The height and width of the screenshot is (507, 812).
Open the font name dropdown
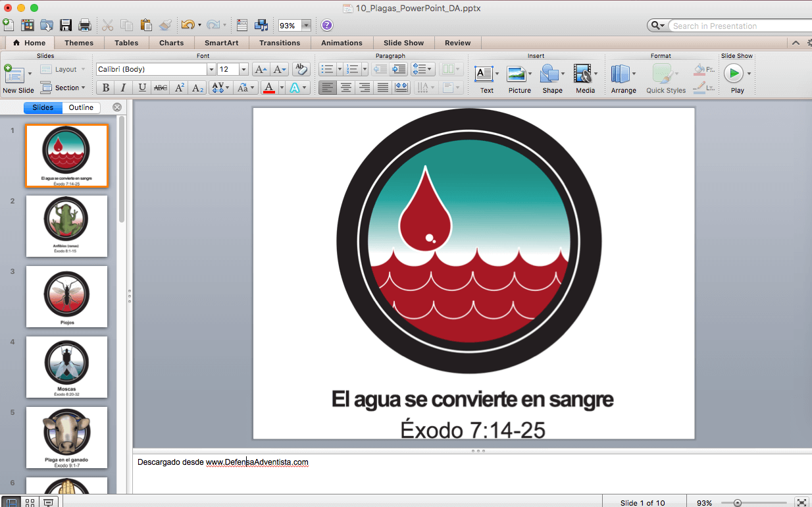point(212,69)
